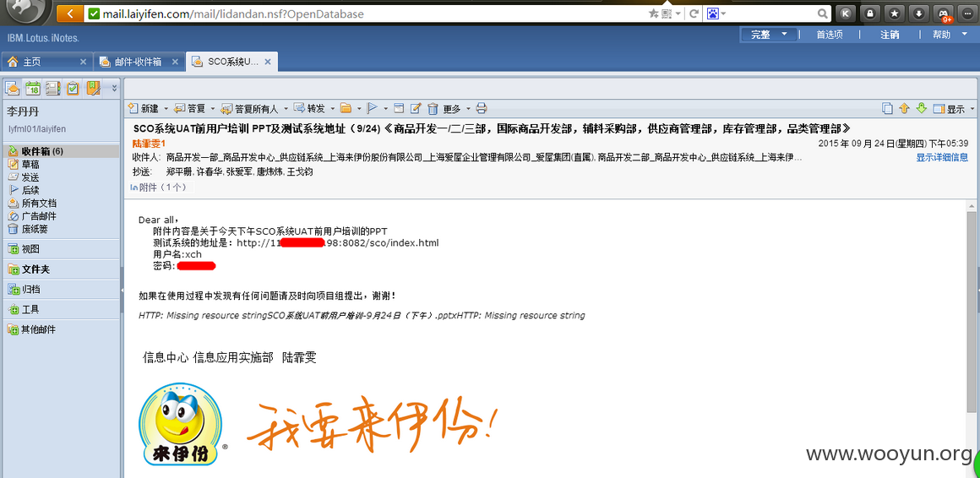The width and height of the screenshot is (980, 478).
Task: Click the move-to-folder icon in toolbar
Action: click(346, 109)
